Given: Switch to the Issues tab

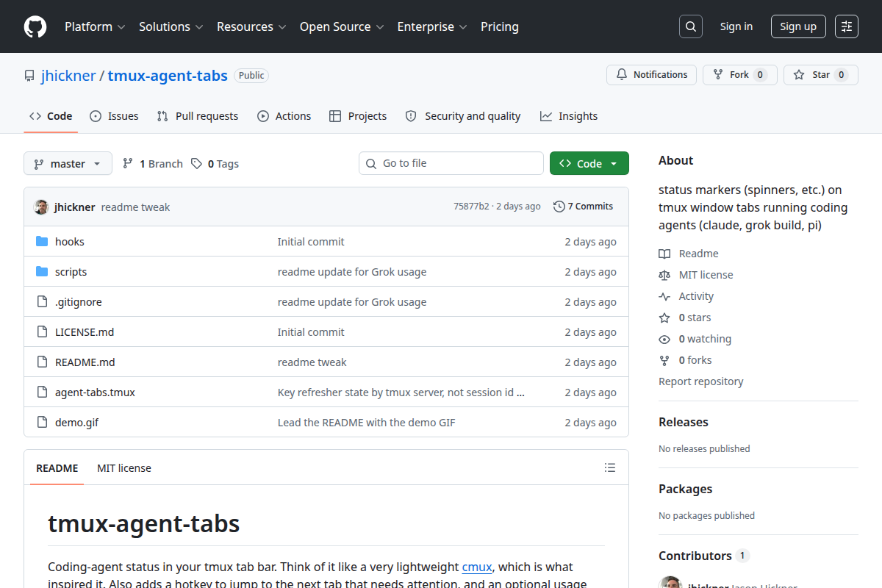Looking at the screenshot, I should (x=114, y=116).
